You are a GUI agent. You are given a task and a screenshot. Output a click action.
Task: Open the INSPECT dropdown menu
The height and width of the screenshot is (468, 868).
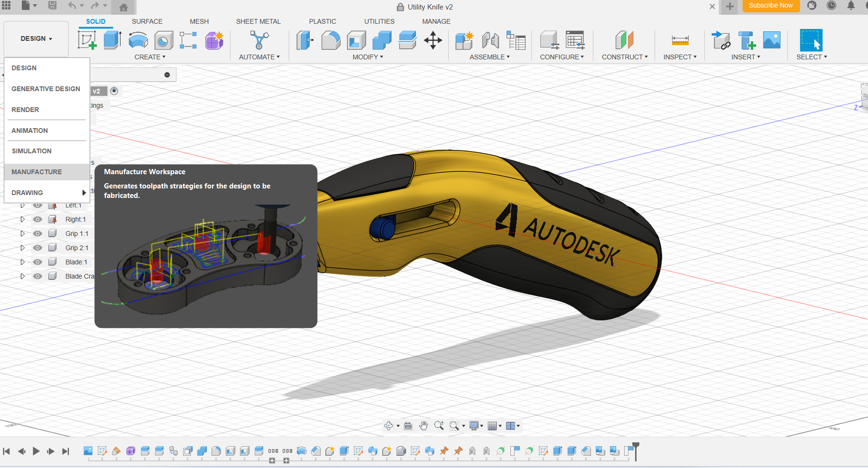(x=680, y=57)
